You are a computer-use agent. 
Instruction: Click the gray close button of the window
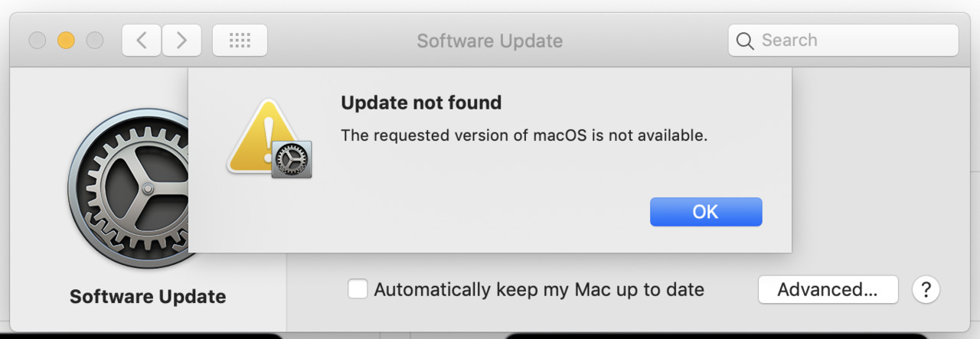(x=38, y=41)
